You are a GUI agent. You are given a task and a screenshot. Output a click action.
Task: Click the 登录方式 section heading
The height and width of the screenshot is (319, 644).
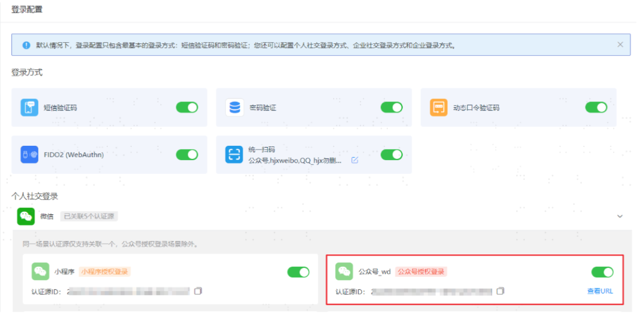[27, 72]
